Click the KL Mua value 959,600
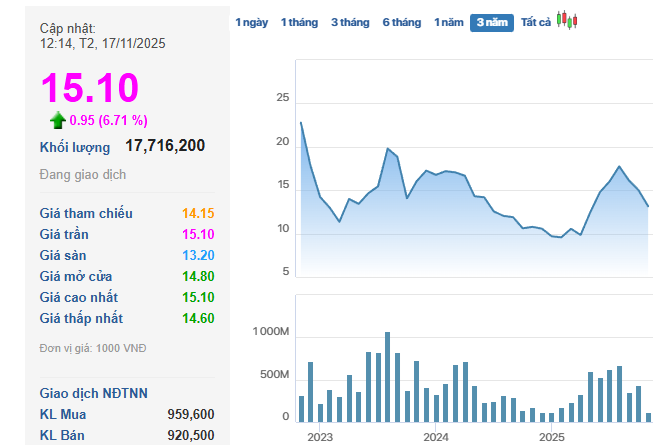Viewport: 665px width, 445px height. [x=190, y=414]
